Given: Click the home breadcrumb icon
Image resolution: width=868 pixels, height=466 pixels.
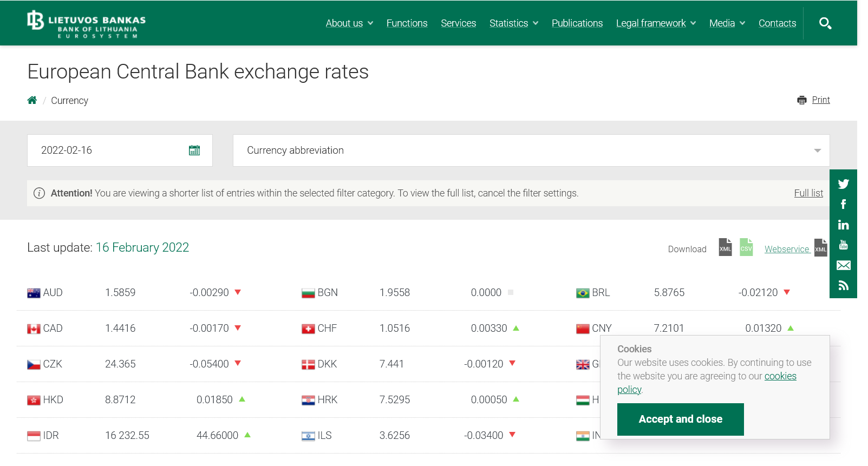Looking at the screenshot, I should pos(32,100).
